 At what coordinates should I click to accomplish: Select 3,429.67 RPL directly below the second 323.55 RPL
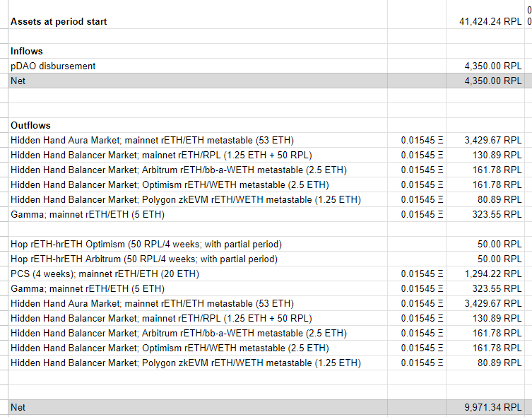pyautogui.click(x=493, y=304)
